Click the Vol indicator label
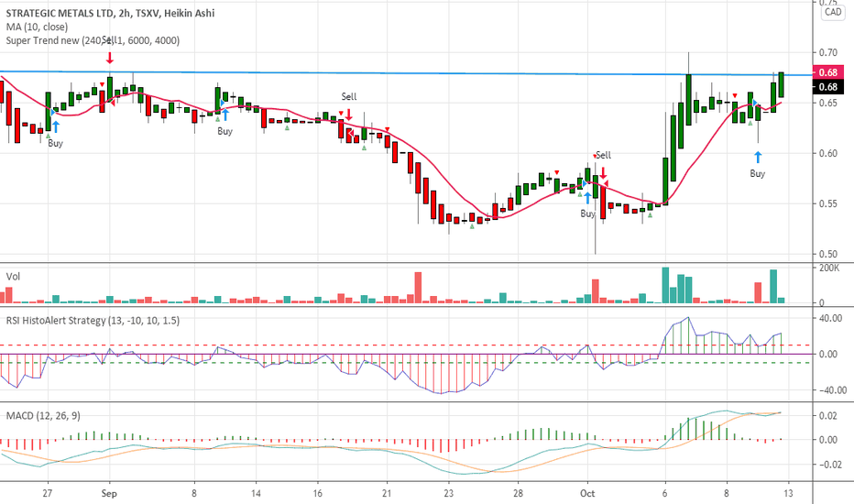Image resolution: width=854 pixels, height=504 pixels. tap(13, 276)
